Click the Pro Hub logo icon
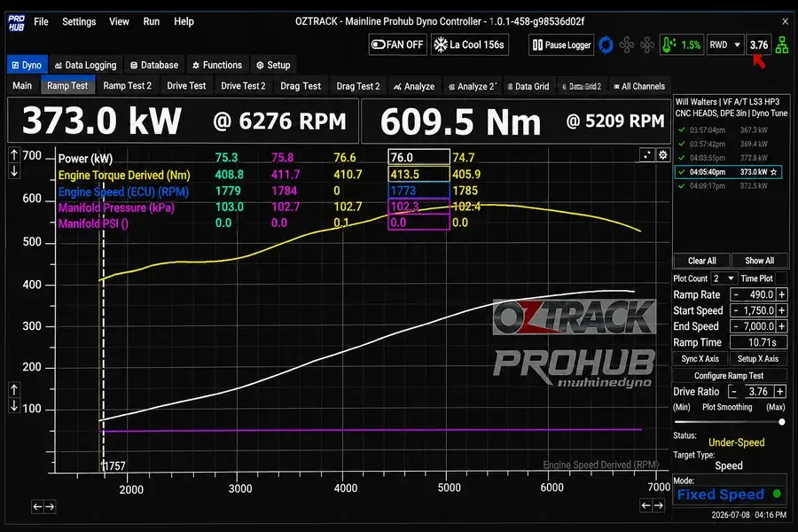Viewport: 798px width, 532px height. point(16,22)
